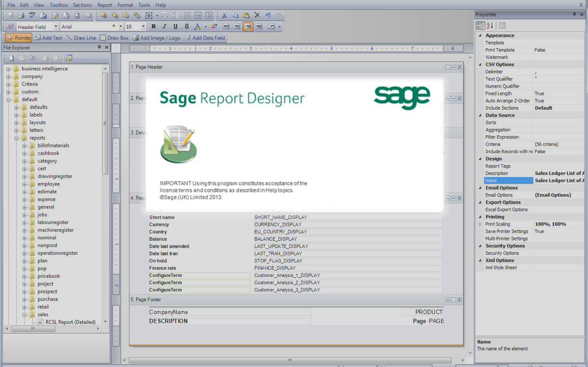588x367 pixels.
Task: Expand the company folder
Action: click(8, 77)
